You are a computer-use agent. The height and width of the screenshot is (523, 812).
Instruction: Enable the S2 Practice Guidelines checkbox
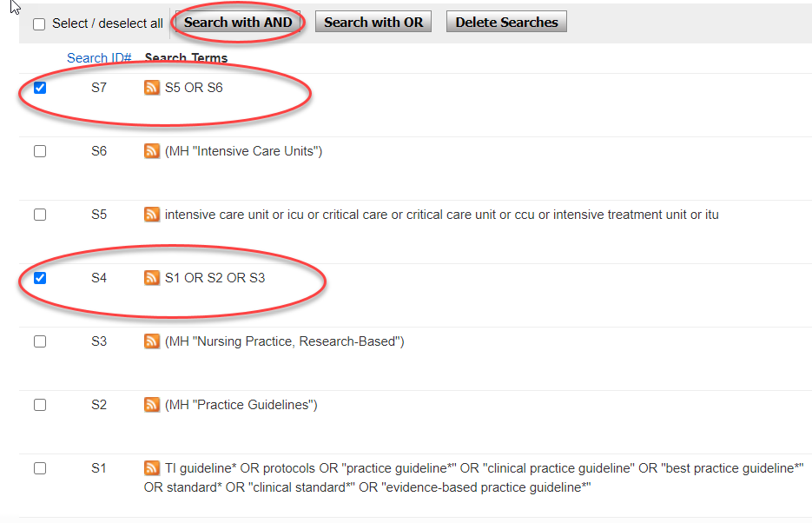[40, 405]
